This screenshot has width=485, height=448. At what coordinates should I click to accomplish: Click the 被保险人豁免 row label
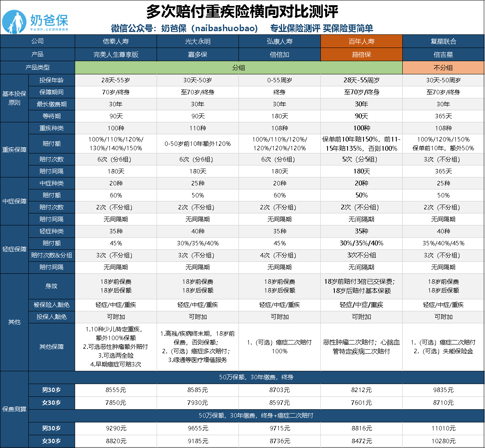(52, 305)
